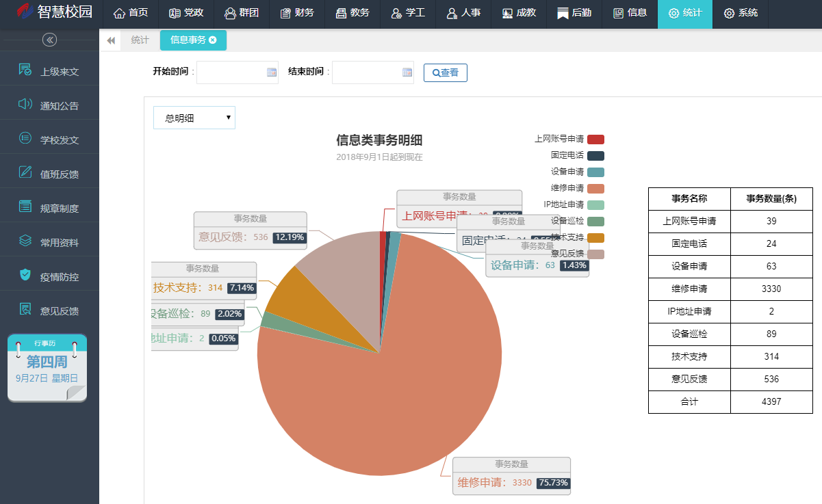Open the 党政 menu
The height and width of the screenshot is (504, 822).
pos(185,13)
